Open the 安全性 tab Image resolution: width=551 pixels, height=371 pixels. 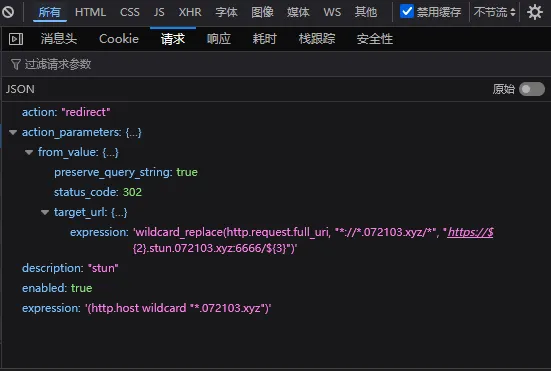tap(375, 39)
